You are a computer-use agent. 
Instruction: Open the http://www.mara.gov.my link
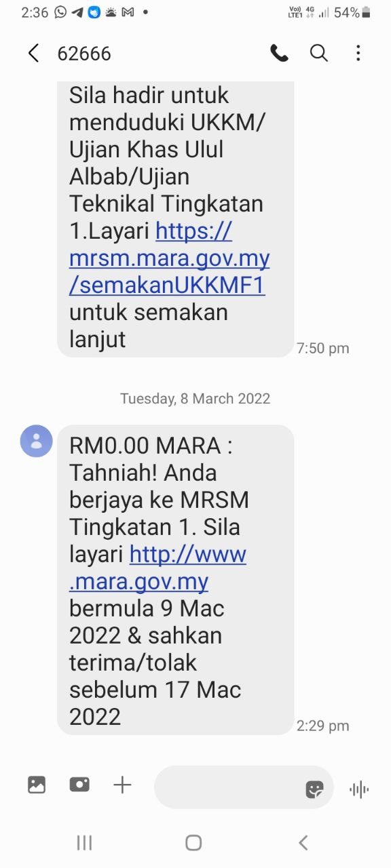(x=158, y=568)
